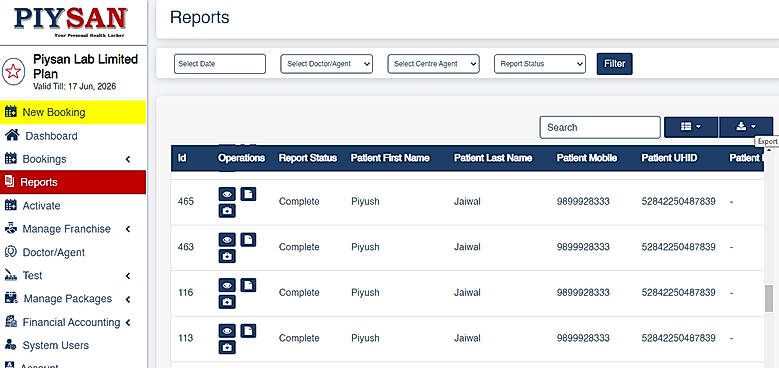Click the PIYSAN logo
The image size is (779, 368).
pos(71,21)
